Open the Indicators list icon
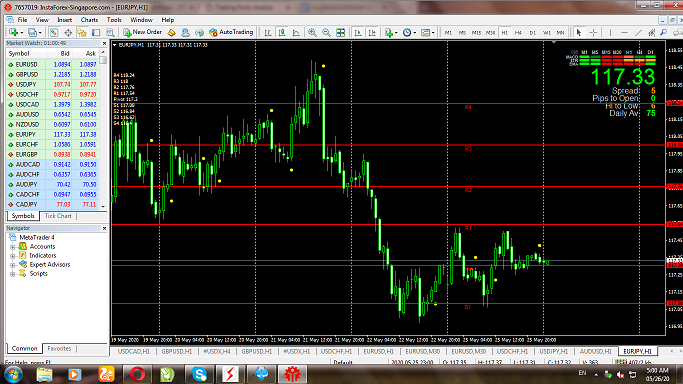The height and width of the screenshot is (384, 683). [x=388, y=32]
